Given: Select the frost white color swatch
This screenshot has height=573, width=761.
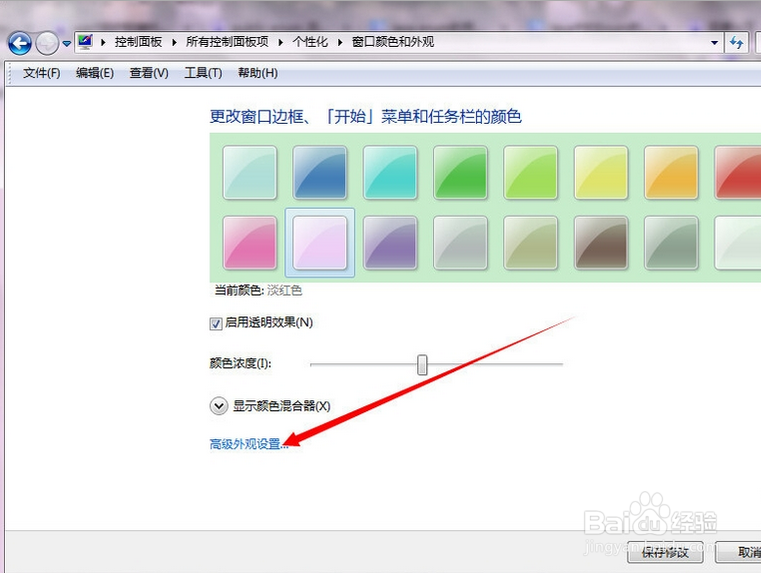Looking at the screenshot, I should pos(738,243).
